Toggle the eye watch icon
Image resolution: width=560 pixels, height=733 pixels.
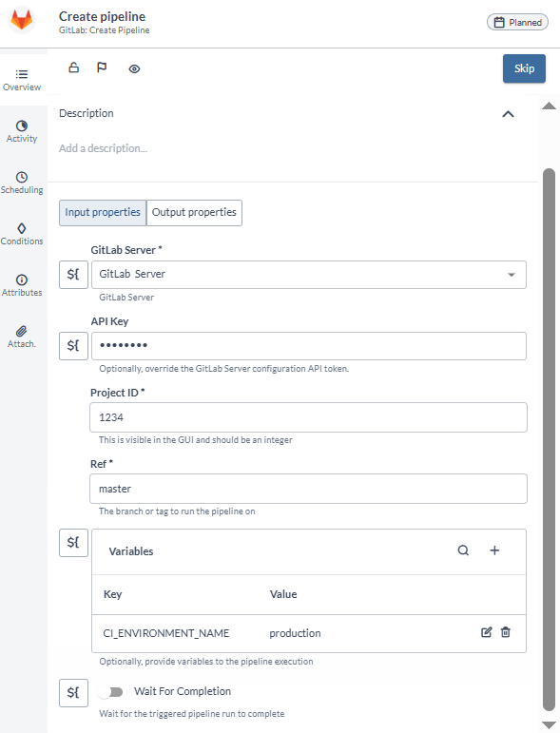[x=134, y=69]
